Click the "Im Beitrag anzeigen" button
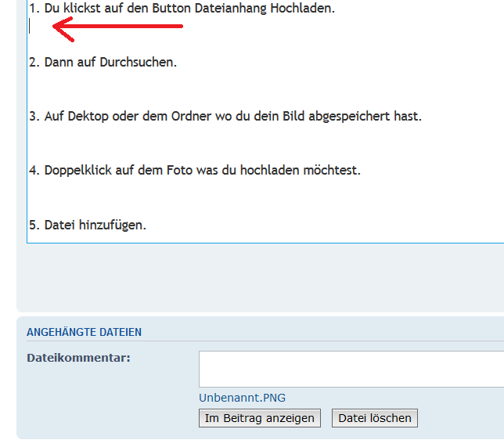 pos(259,418)
